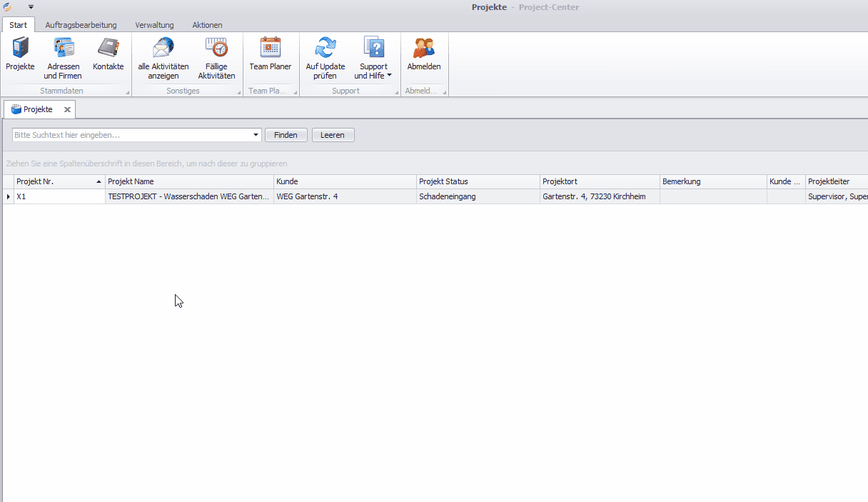
Task: Sort by Projekt Name column header
Action: (189, 181)
